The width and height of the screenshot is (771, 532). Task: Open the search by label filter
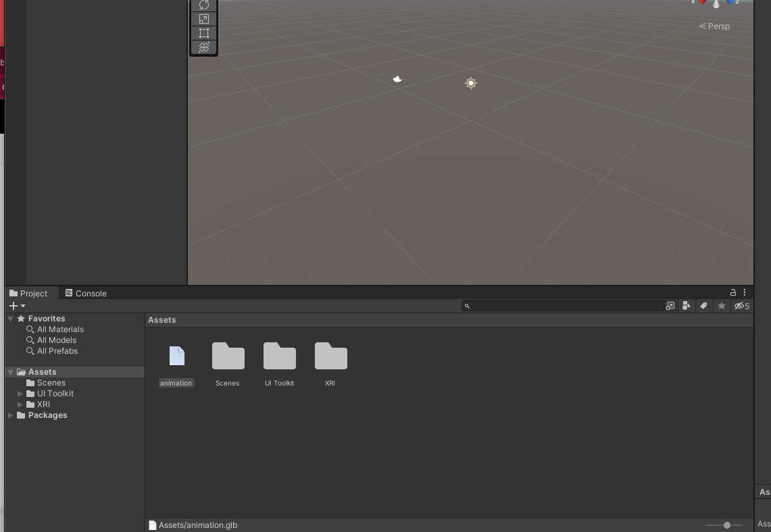pos(703,306)
